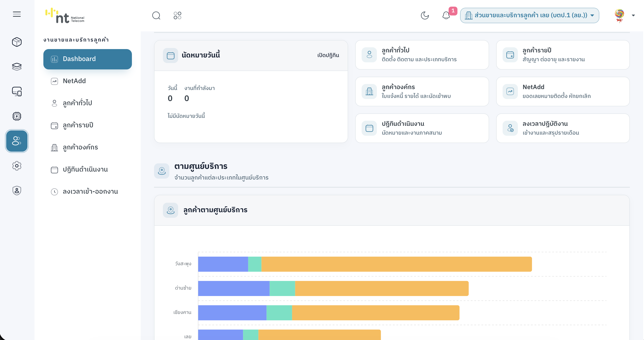
Task: Click the เปิดปฏิทิน link
Action: point(328,55)
